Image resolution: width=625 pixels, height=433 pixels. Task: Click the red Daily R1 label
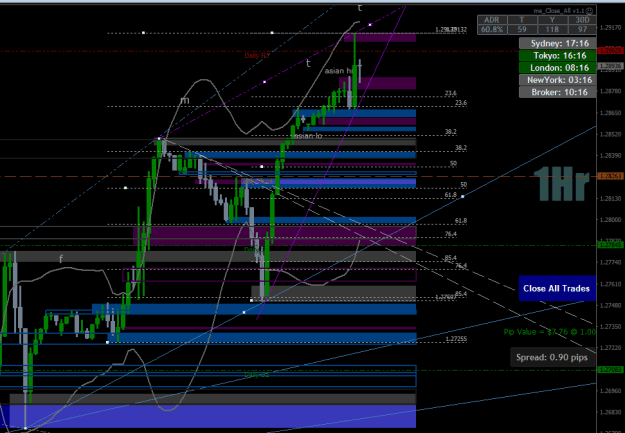pos(257,55)
